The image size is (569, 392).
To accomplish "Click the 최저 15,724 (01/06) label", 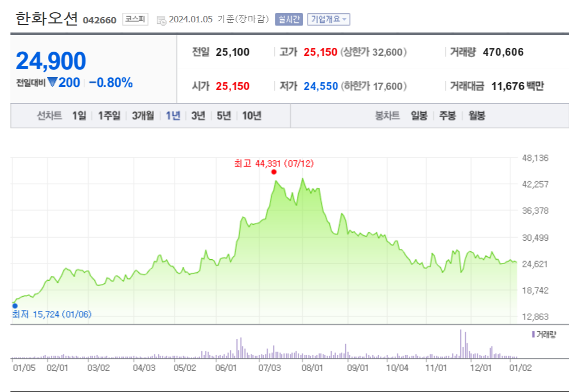I will (52, 314).
